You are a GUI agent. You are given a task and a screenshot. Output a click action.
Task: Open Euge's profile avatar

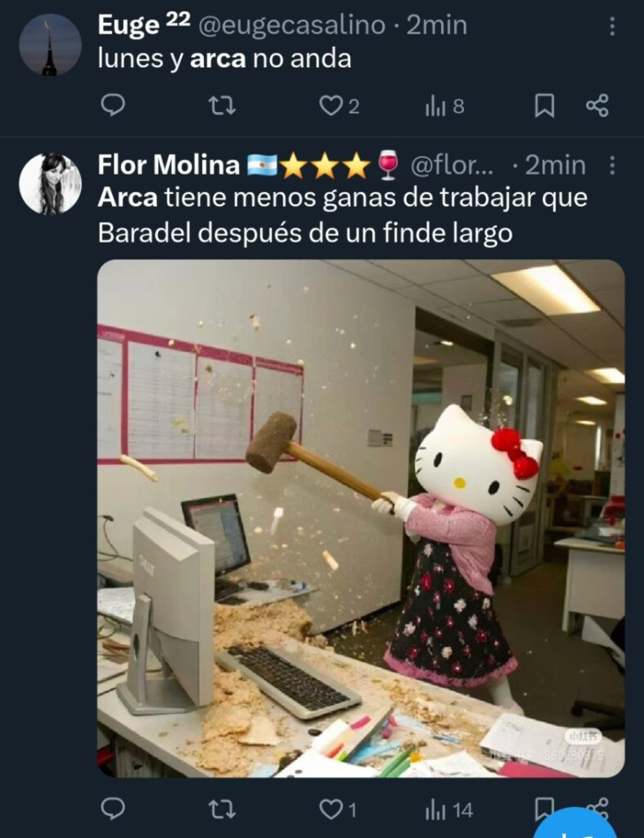coord(49,45)
